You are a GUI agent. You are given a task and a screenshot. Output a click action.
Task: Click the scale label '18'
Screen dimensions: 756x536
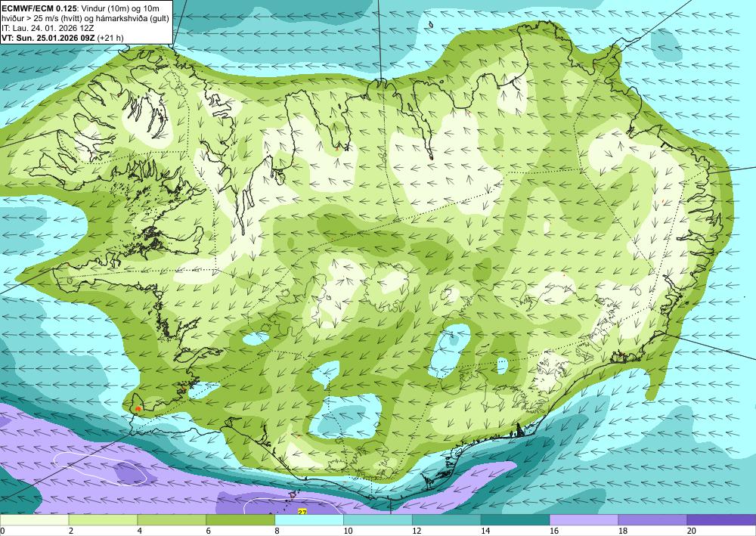tap(622, 531)
